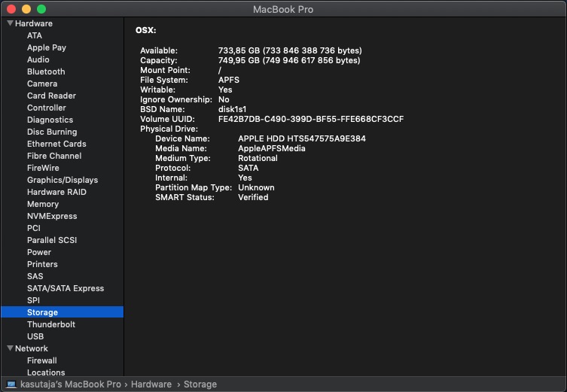Show Bluetooth information
Viewport: 567px width, 392px height.
(46, 71)
